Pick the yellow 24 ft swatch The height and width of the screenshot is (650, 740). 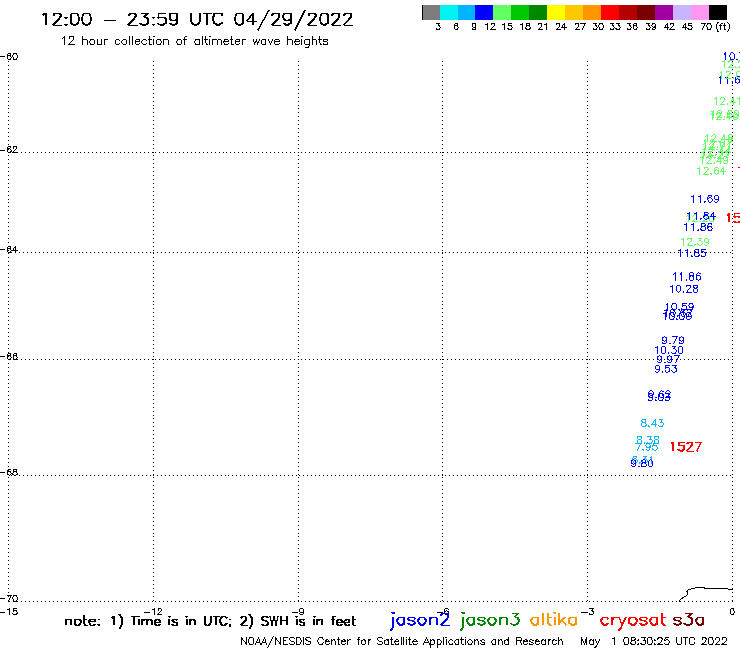click(x=556, y=12)
